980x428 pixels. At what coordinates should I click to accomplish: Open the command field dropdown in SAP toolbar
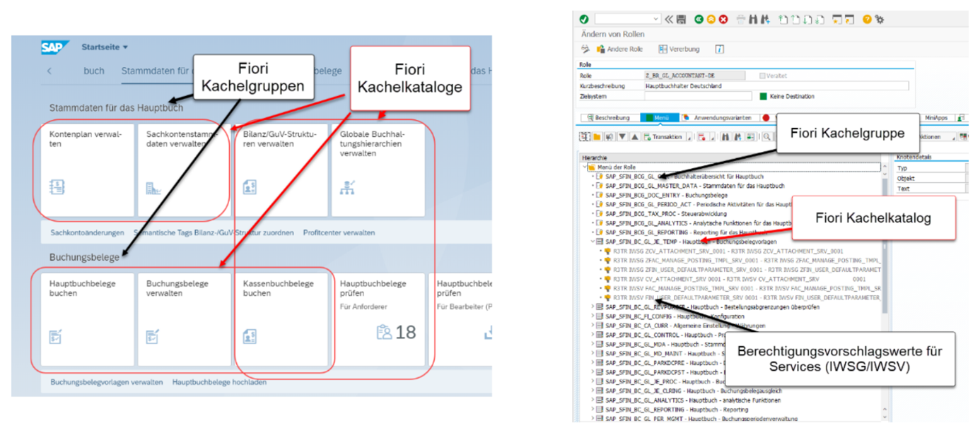tap(656, 19)
